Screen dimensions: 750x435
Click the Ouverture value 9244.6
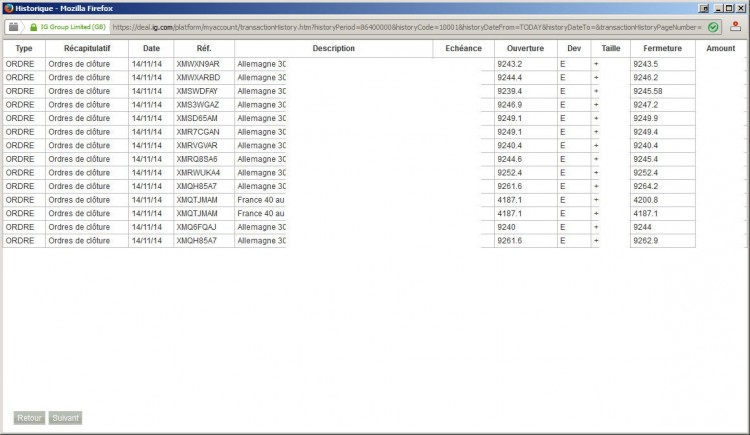click(509, 159)
